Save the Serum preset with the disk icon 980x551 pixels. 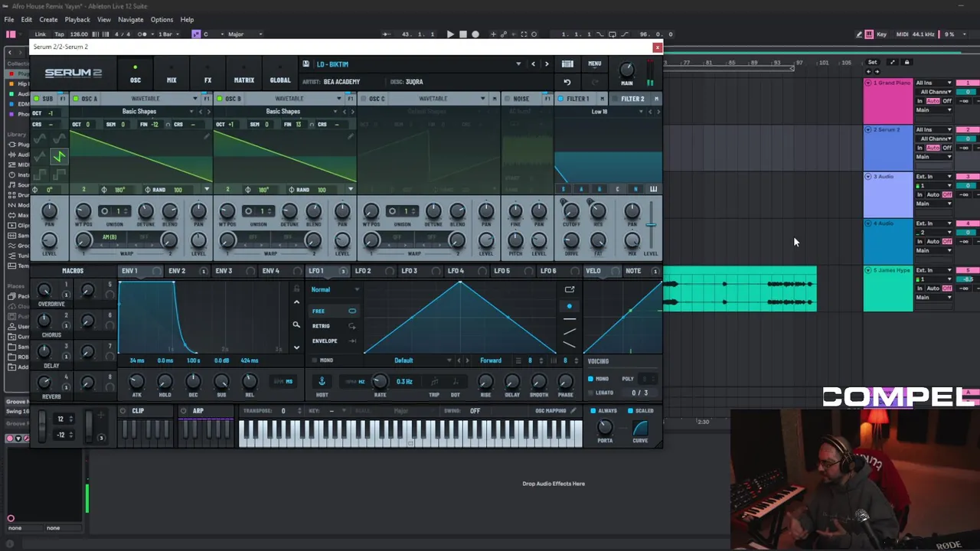(305, 64)
